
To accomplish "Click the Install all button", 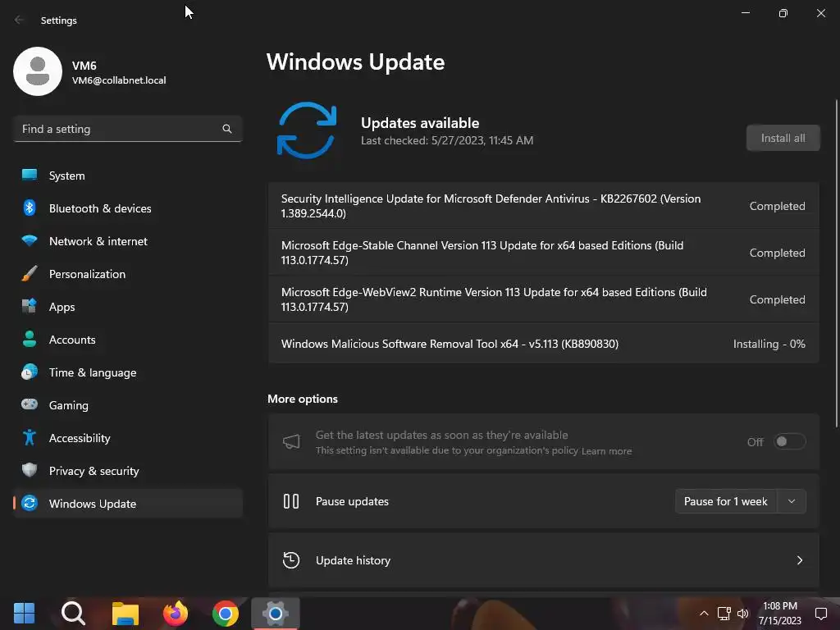I will [x=783, y=138].
